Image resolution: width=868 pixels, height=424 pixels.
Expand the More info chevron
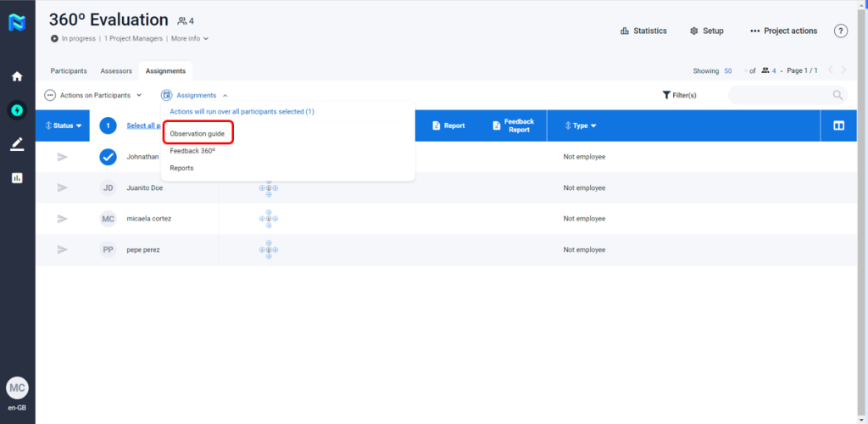[x=205, y=38]
